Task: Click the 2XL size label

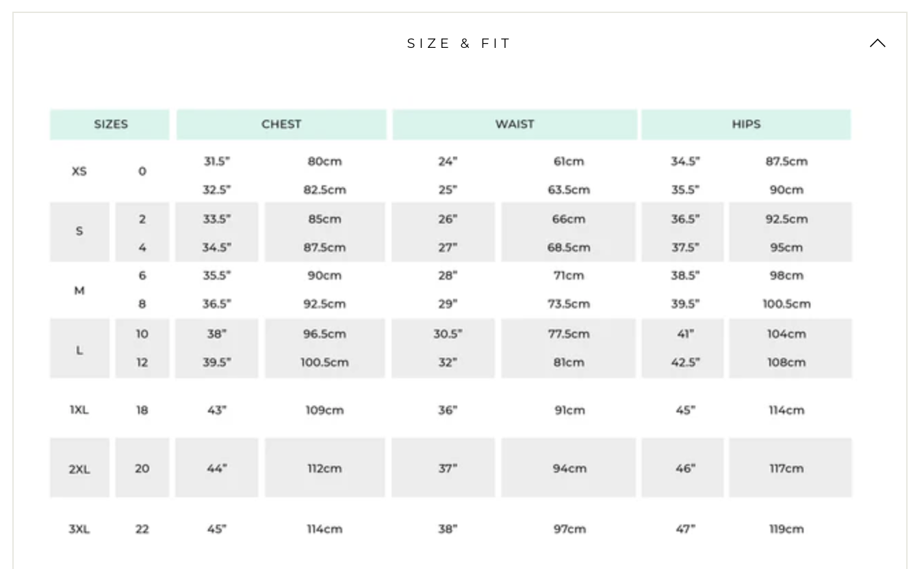Action: [79, 469]
